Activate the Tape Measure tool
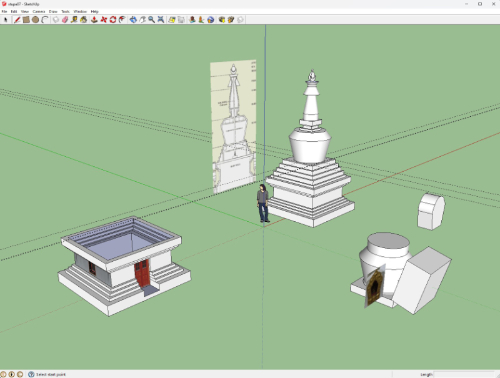This screenshot has width=500, height=378. [74, 20]
